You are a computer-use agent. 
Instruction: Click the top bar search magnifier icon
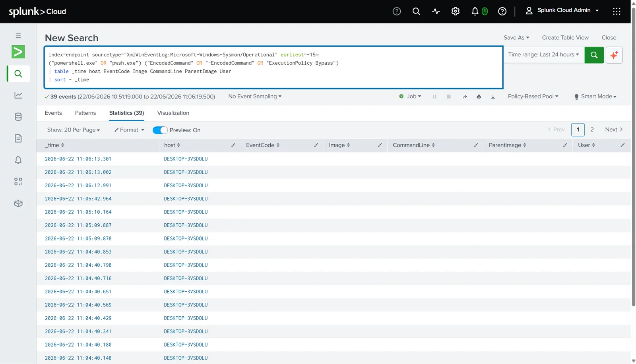[x=416, y=11]
